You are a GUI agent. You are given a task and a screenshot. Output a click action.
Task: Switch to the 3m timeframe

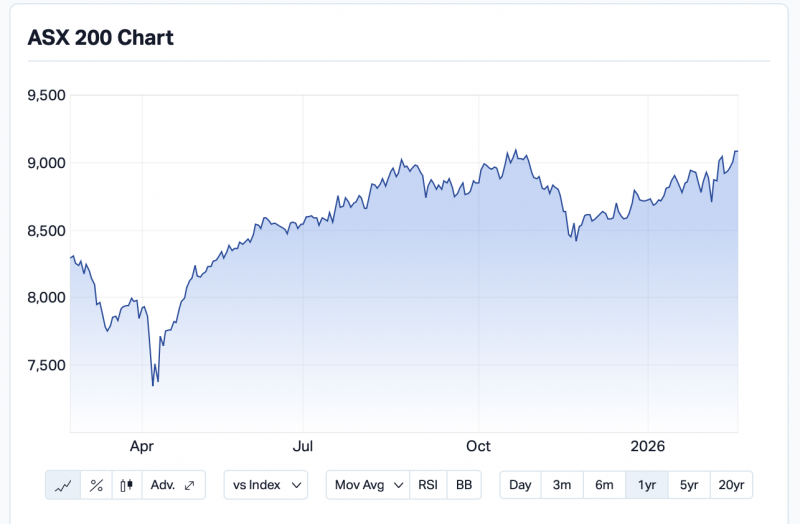[x=562, y=485]
